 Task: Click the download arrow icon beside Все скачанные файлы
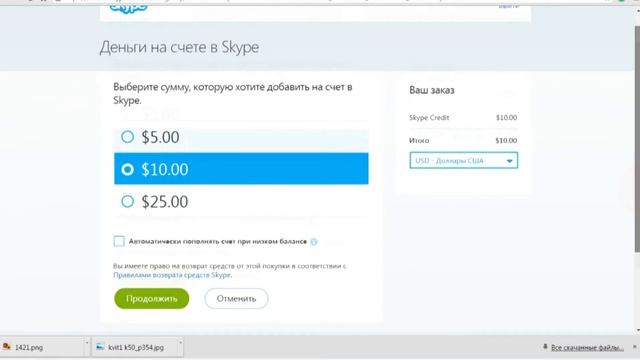[545, 347]
